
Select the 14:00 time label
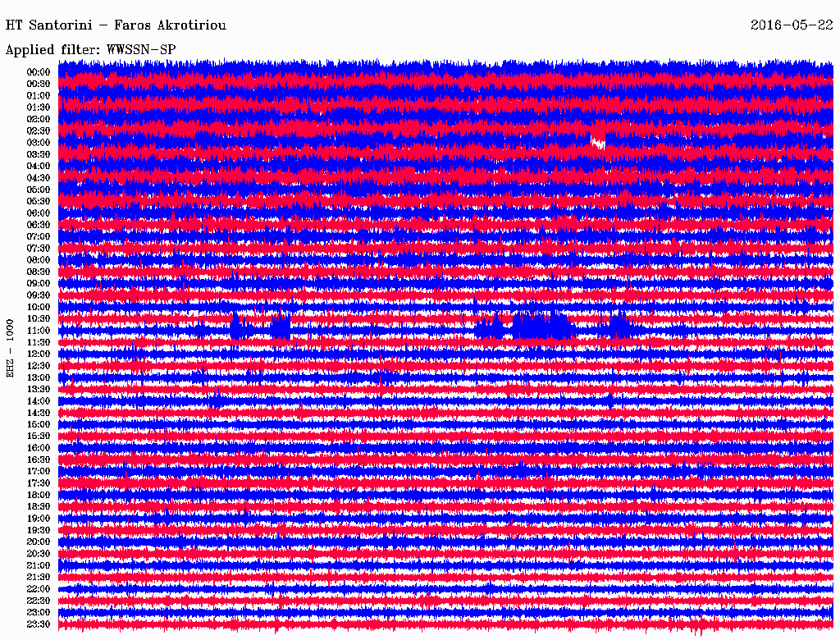point(39,401)
